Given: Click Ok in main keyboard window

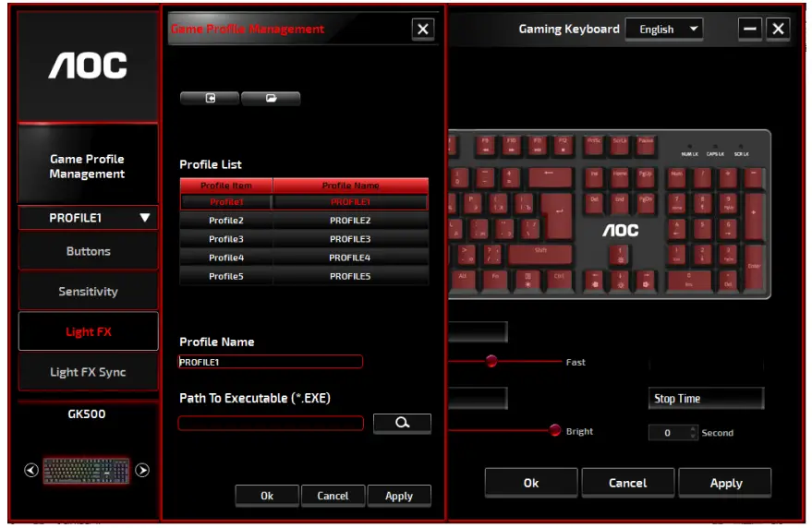Looking at the screenshot, I should [x=531, y=483].
